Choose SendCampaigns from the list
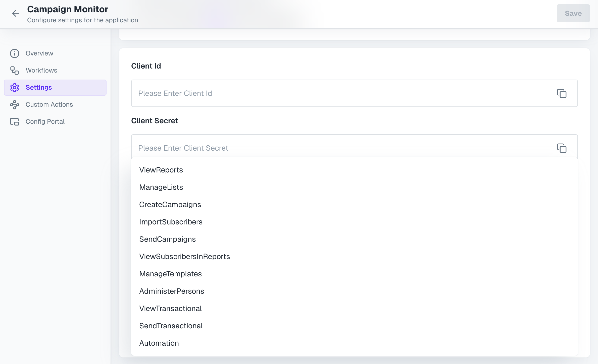The image size is (598, 364). coord(168,239)
